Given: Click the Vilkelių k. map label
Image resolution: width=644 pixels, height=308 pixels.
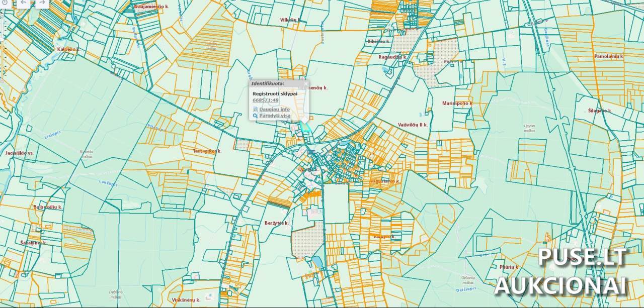Looking at the screenshot, I should pyautogui.click(x=290, y=20).
